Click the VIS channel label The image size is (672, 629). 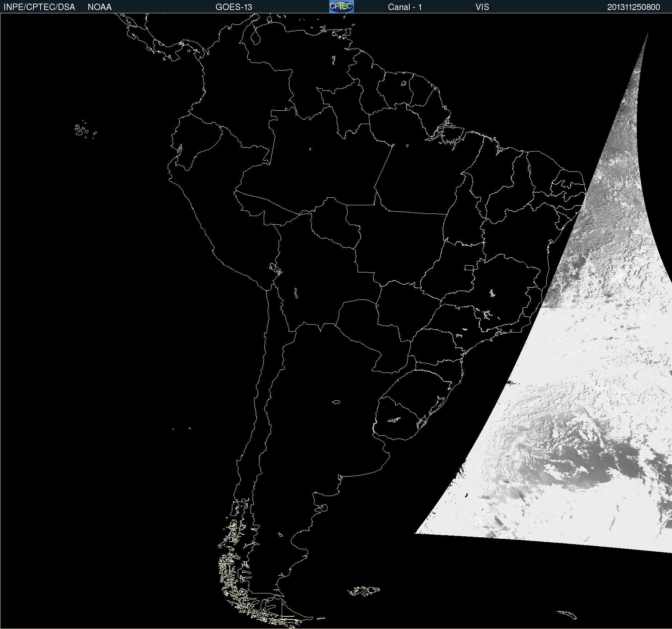tap(482, 7)
